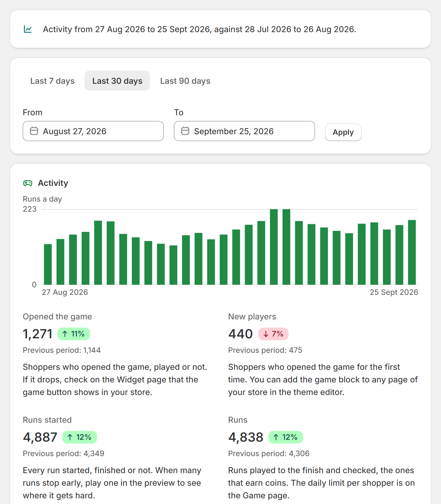
Task: Click the "From" field label
Action: [32, 112]
